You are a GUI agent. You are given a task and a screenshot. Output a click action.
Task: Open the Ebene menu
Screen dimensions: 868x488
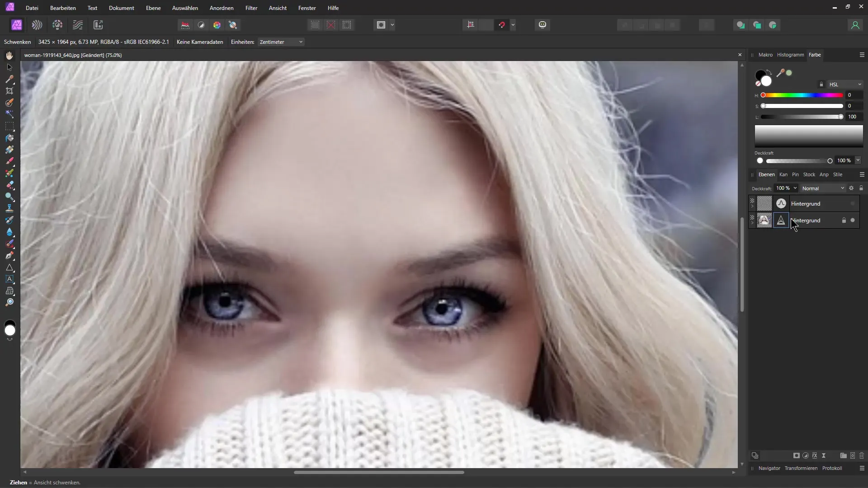point(153,8)
